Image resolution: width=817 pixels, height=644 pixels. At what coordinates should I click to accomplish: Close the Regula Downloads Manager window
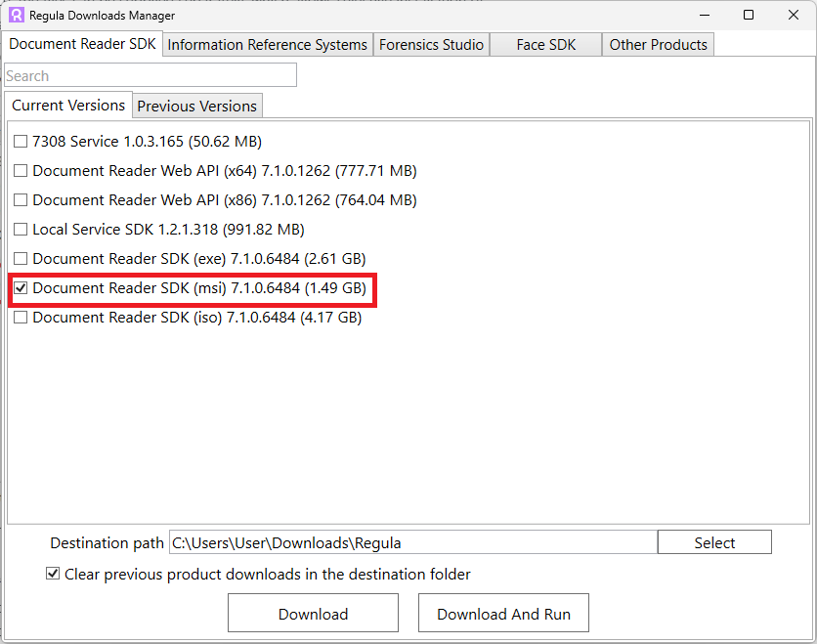(793, 15)
